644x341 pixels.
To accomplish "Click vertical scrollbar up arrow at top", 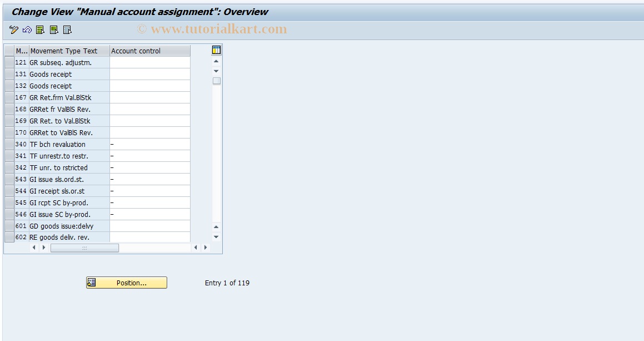I will tap(217, 61).
